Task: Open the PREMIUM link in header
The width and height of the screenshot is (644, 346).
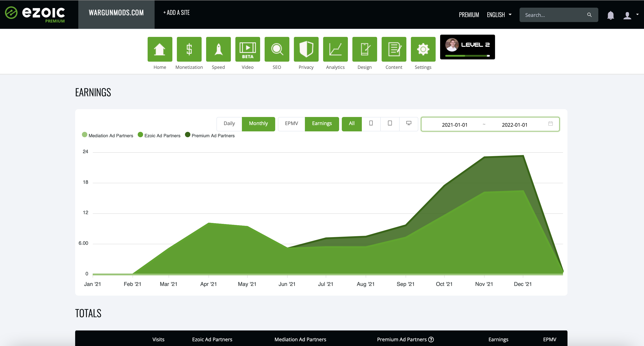Action: coord(469,15)
